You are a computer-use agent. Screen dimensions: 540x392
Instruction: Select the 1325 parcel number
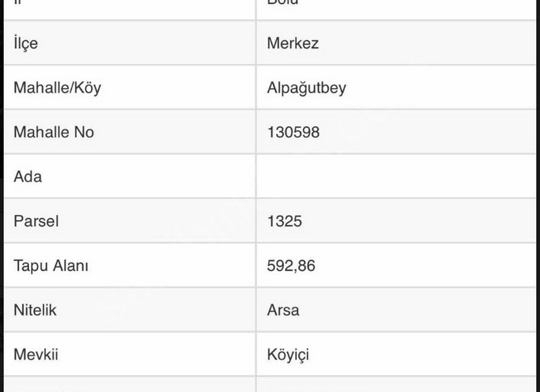click(x=284, y=221)
